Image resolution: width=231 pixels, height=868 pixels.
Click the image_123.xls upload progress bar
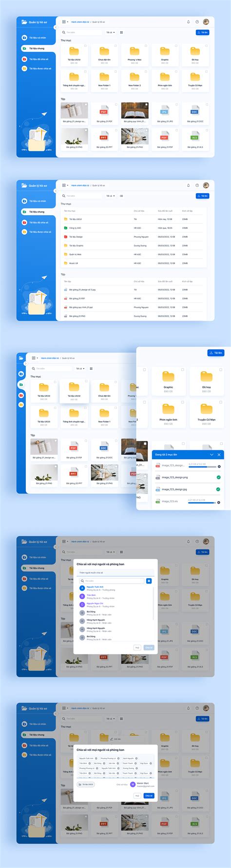tap(202, 503)
